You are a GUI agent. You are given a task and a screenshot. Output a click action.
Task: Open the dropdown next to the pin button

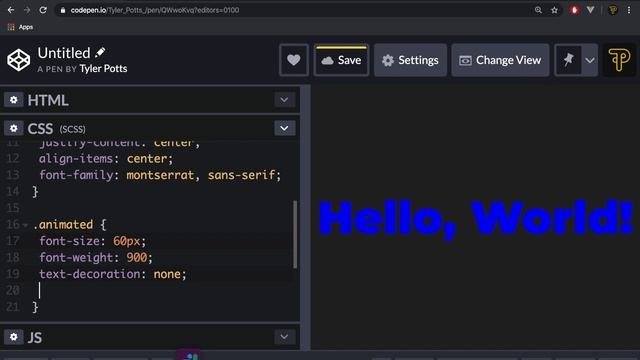tap(590, 60)
